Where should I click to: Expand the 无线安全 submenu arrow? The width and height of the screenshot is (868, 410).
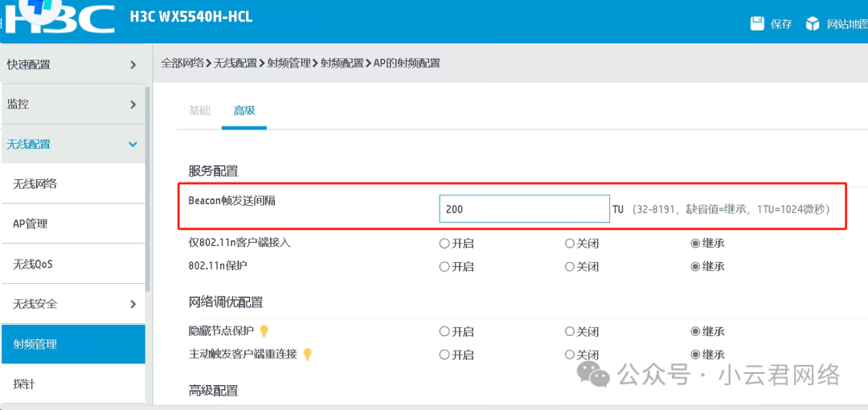pyautogui.click(x=133, y=304)
